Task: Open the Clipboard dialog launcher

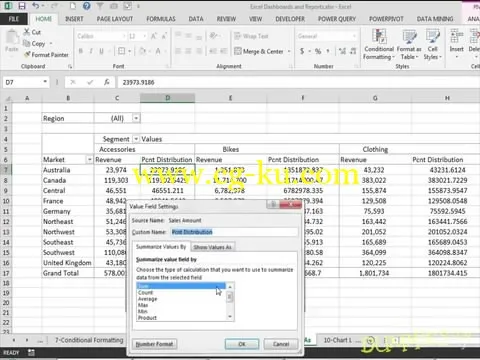Action: (70, 67)
